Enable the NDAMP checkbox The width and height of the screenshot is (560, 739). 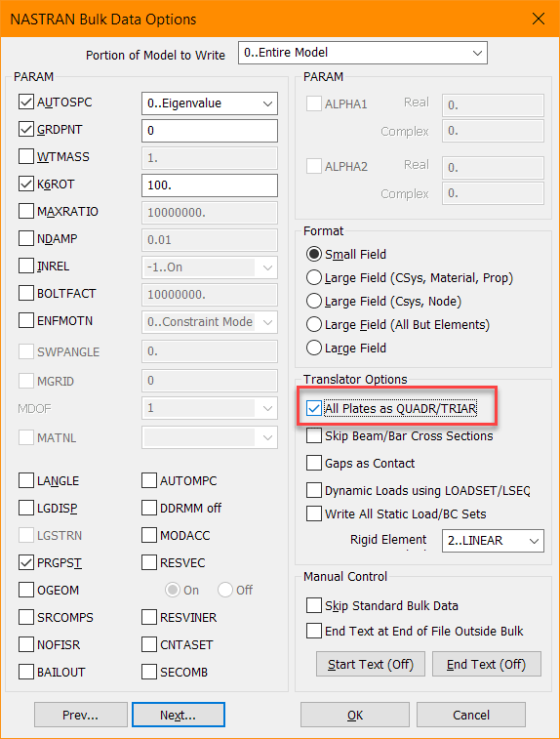click(x=26, y=238)
